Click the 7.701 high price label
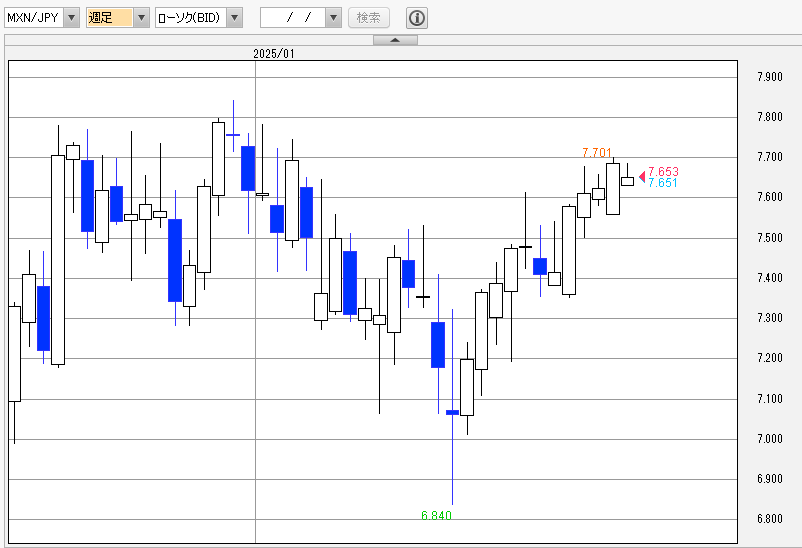802x548 pixels. [597, 152]
